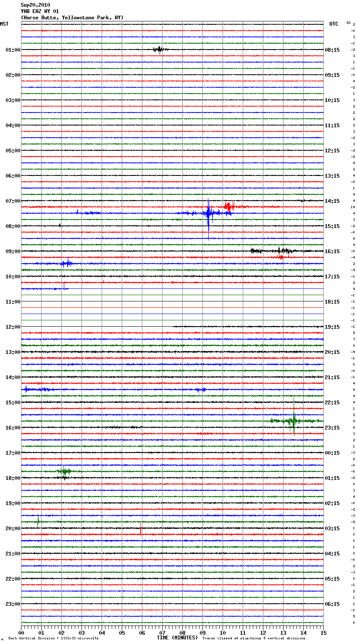Screen dimensions: 357x644
Task: Click the 23:00 MST time label
Action: [13, 604]
